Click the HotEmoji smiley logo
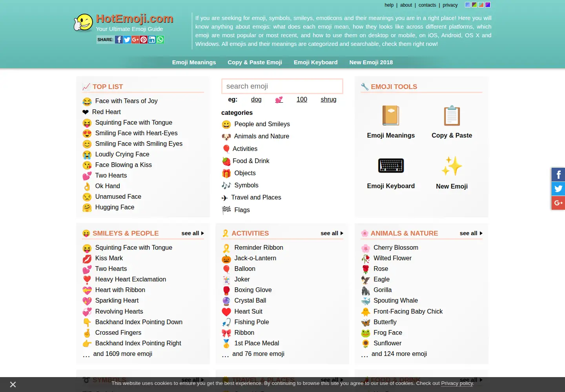565x392 pixels. (83, 23)
